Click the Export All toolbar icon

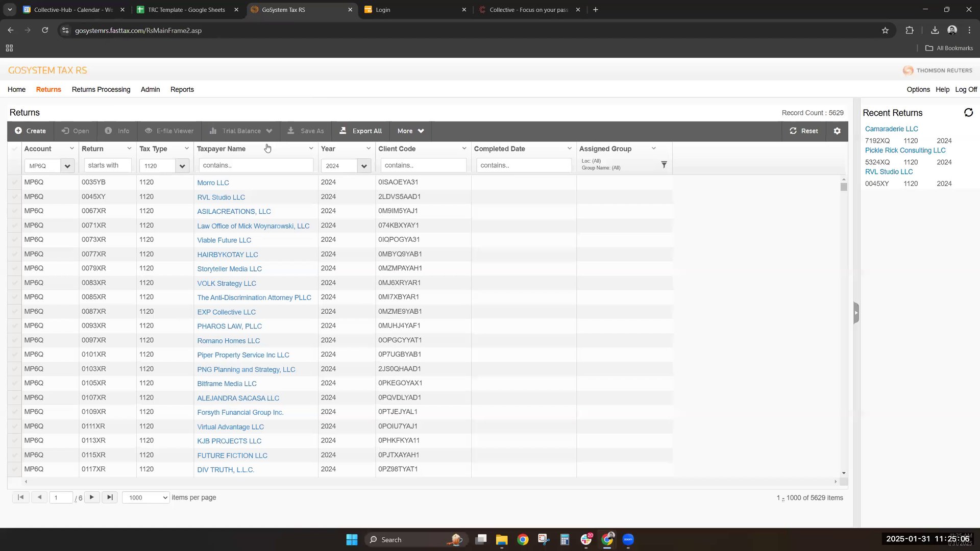pos(343,131)
